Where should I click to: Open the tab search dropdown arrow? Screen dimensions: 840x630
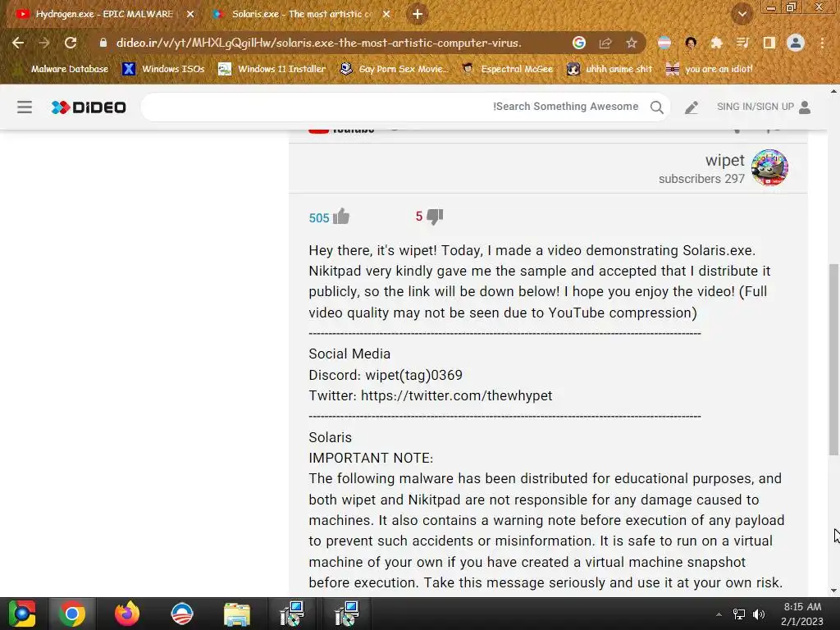click(742, 15)
